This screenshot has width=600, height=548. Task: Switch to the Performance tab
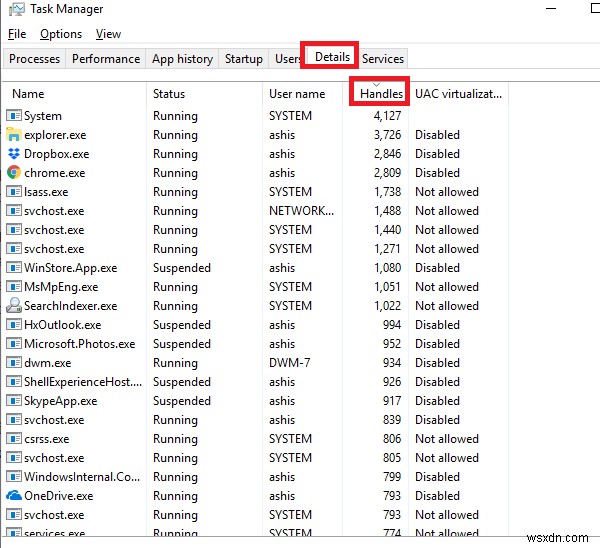point(106,59)
